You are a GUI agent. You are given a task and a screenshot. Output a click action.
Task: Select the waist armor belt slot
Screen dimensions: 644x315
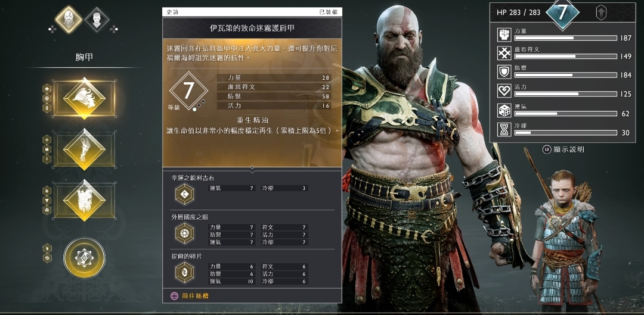point(84,200)
